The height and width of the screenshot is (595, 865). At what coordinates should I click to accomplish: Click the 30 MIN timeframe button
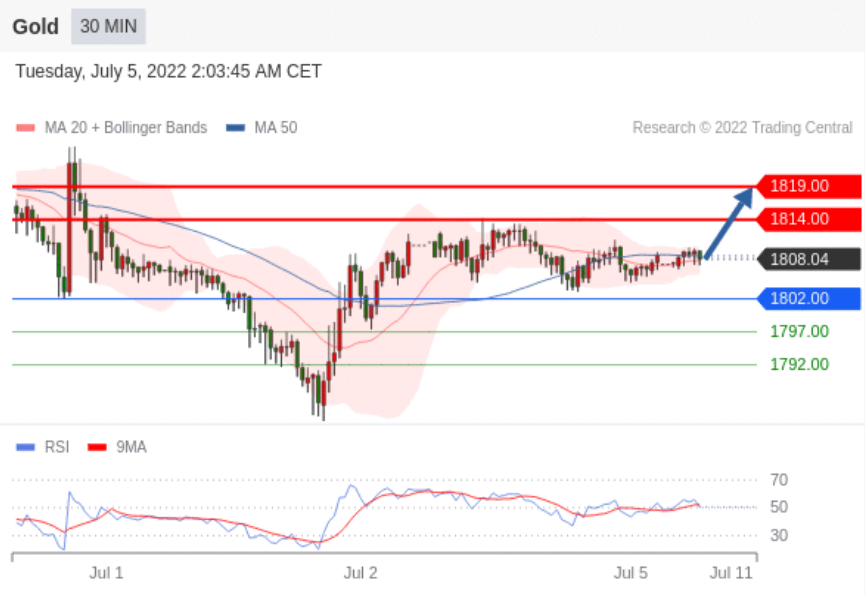tap(108, 26)
